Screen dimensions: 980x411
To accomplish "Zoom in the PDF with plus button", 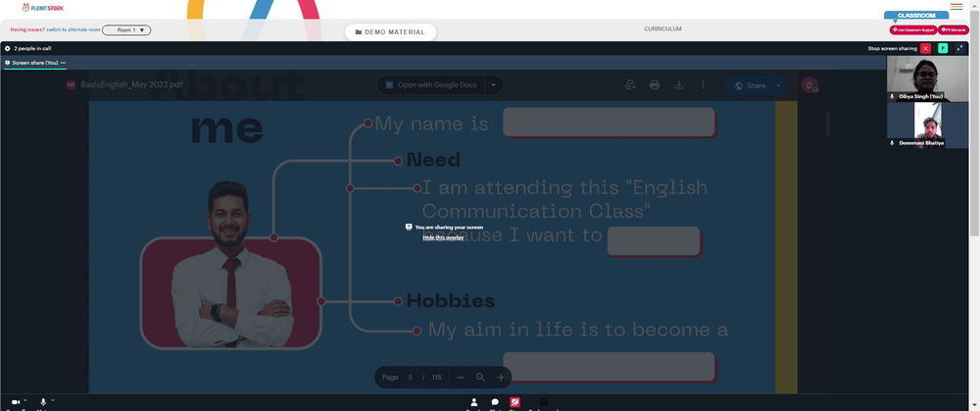I will tap(501, 378).
